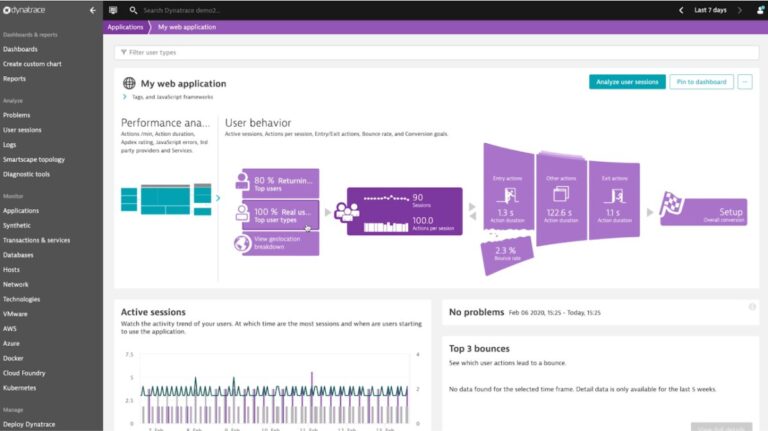Screen dimensions: 768x431
Task: Expand Tags and JavaScript frameworks
Action: pos(168,97)
